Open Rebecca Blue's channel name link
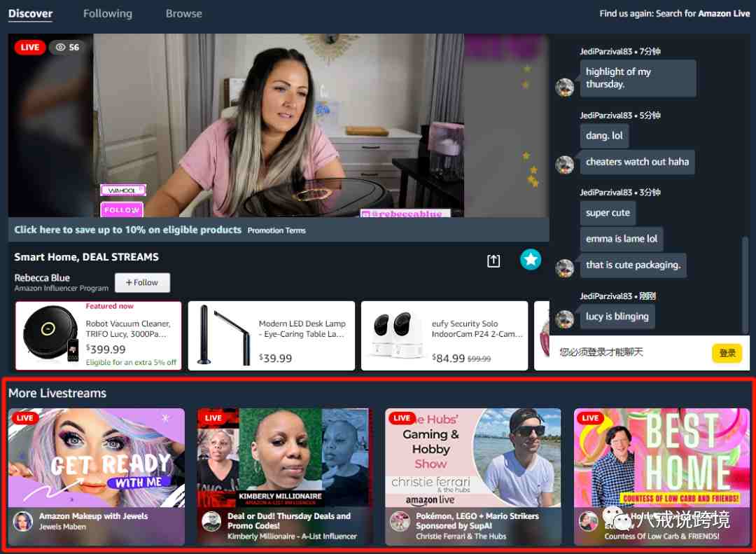The height and width of the screenshot is (554, 756). click(x=42, y=277)
